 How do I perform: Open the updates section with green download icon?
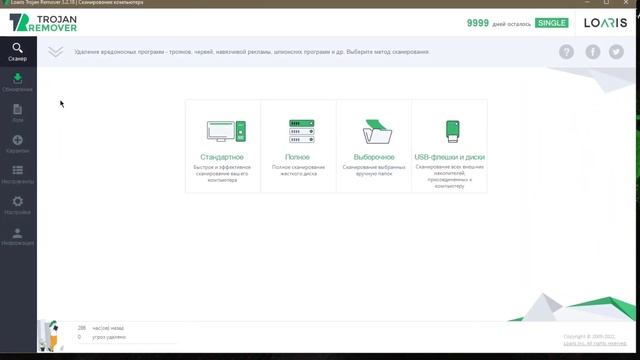pos(18,82)
